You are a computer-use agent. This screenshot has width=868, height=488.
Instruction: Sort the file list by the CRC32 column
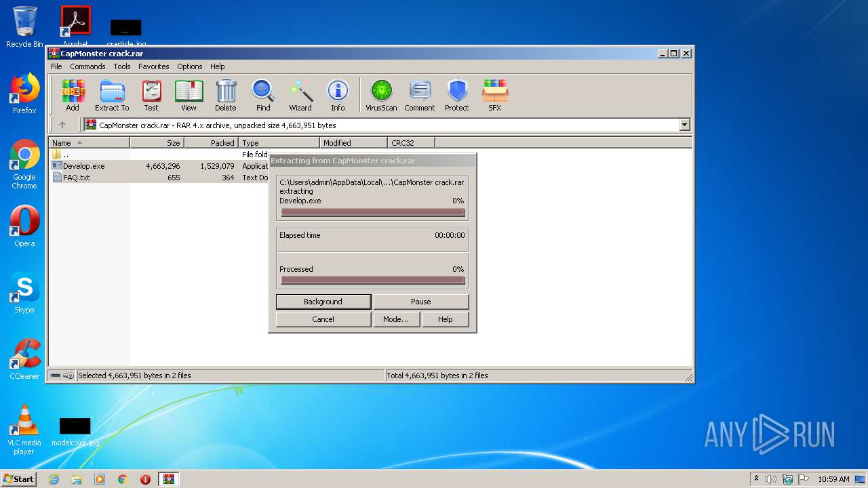[x=412, y=143]
